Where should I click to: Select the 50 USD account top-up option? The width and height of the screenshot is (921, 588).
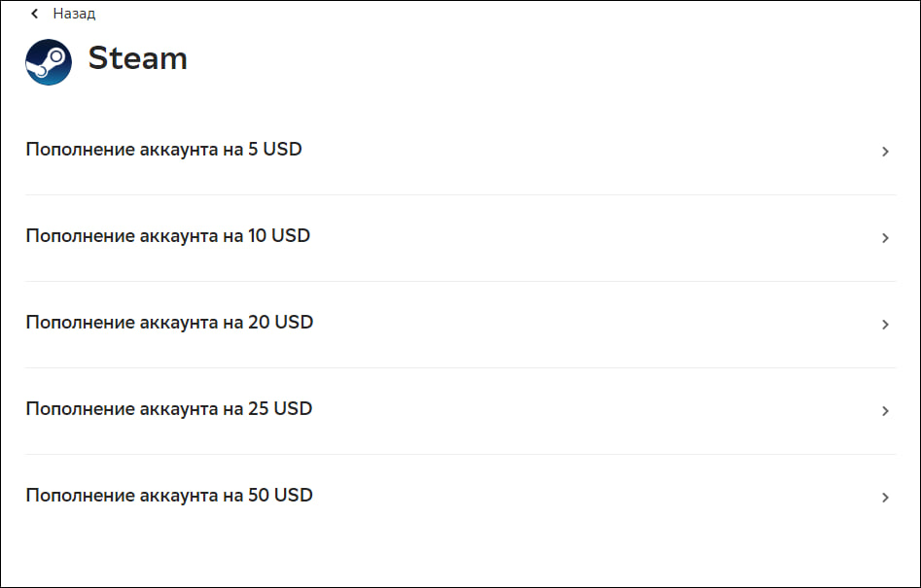169,496
